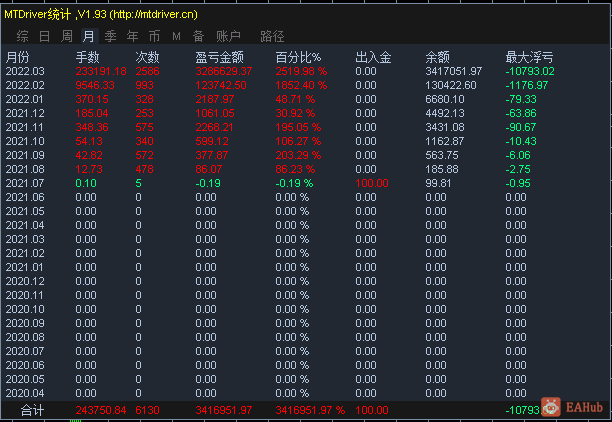Select the 2020.04 month row label

tap(25, 393)
